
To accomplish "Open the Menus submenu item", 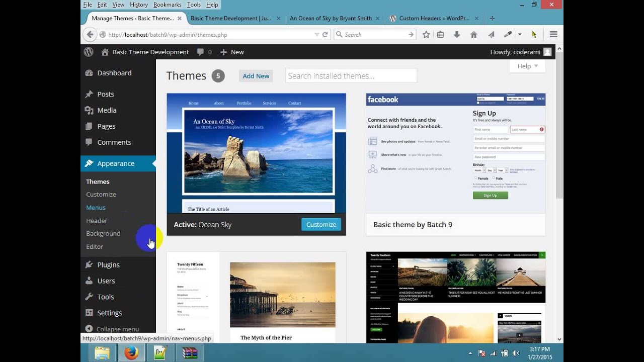I will pyautogui.click(x=96, y=207).
